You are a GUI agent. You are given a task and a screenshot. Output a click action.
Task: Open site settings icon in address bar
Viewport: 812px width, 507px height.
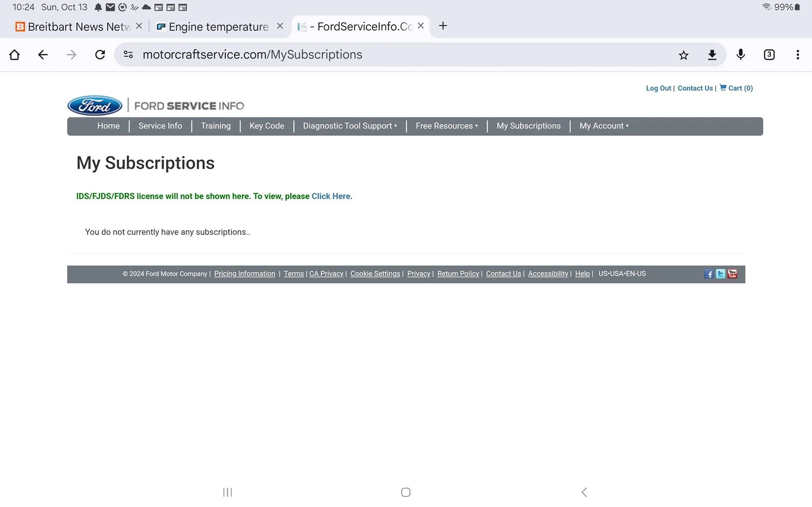point(128,55)
